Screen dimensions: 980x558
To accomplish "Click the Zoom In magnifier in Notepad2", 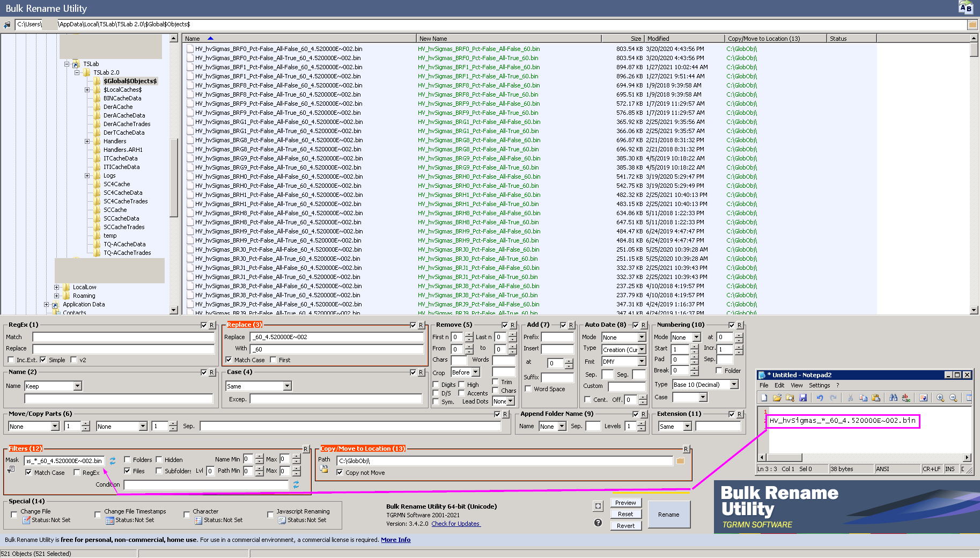I will [x=940, y=398].
